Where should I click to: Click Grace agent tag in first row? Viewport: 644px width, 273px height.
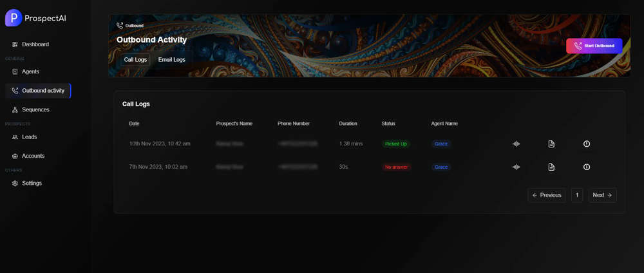click(441, 144)
